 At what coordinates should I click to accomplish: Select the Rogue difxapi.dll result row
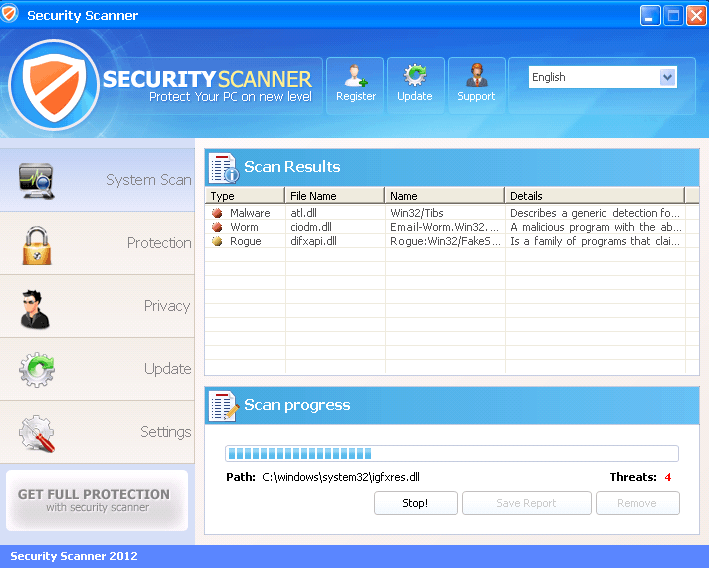coord(445,241)
